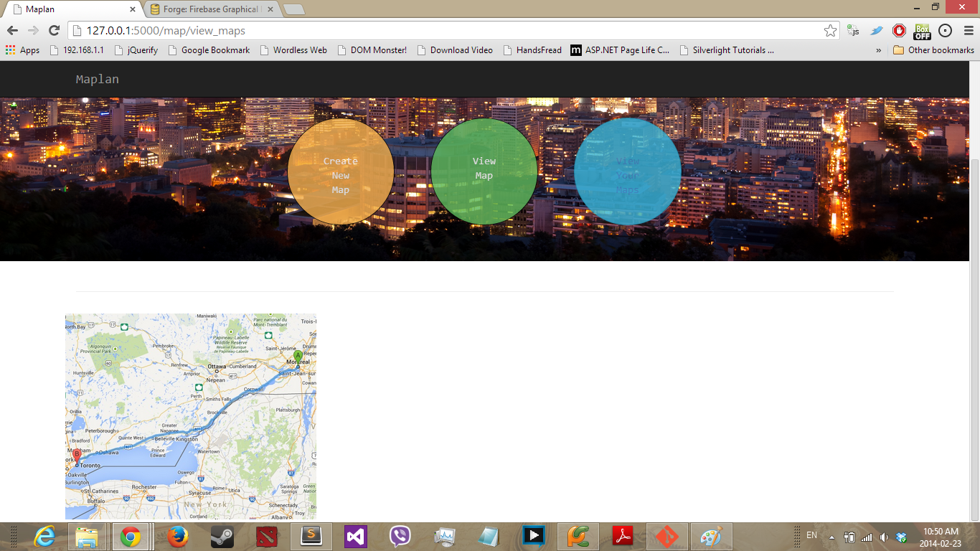
Task: Click the Chrome taskbar icon
Action: [x=130, y=537]
